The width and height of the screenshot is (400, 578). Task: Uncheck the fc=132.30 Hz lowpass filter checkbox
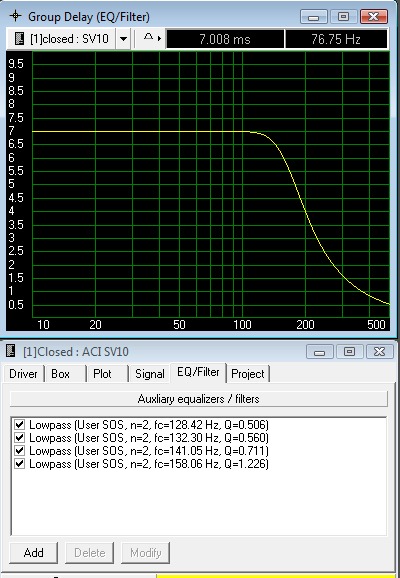(x=20, y=438)
